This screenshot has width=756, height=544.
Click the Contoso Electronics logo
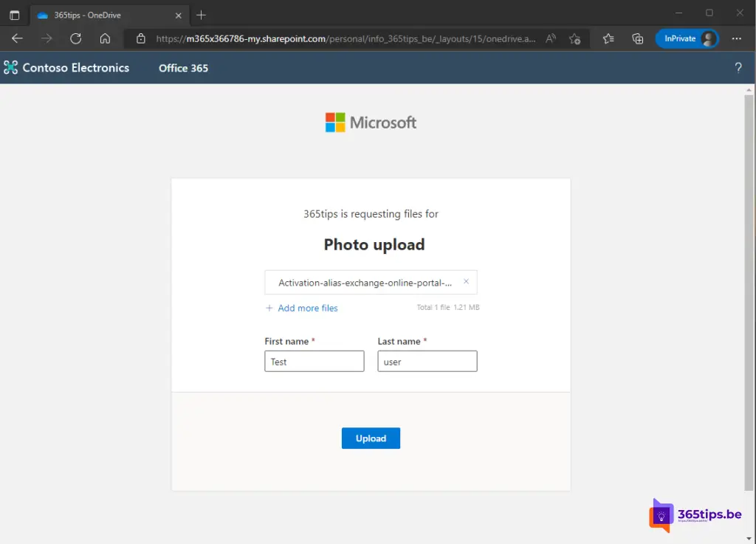coord(66,68)
